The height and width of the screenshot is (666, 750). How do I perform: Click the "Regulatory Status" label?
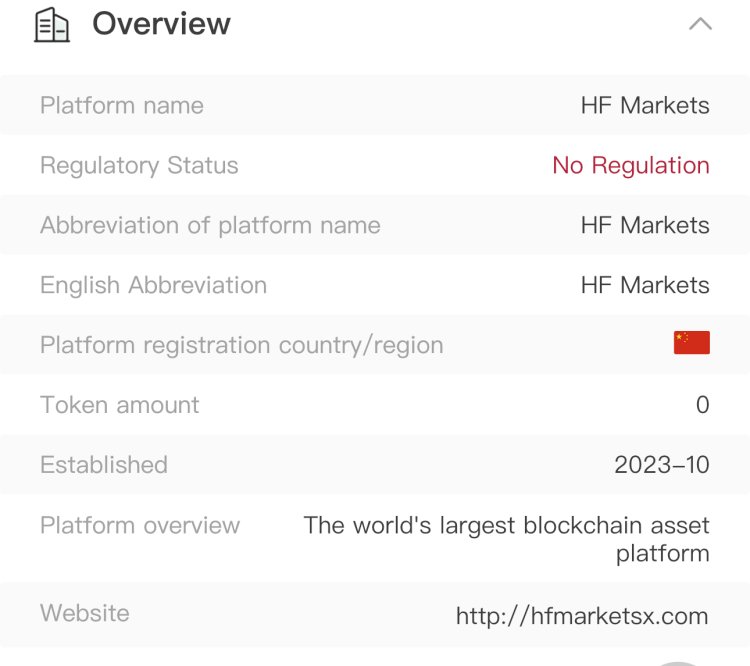[139, 166]
